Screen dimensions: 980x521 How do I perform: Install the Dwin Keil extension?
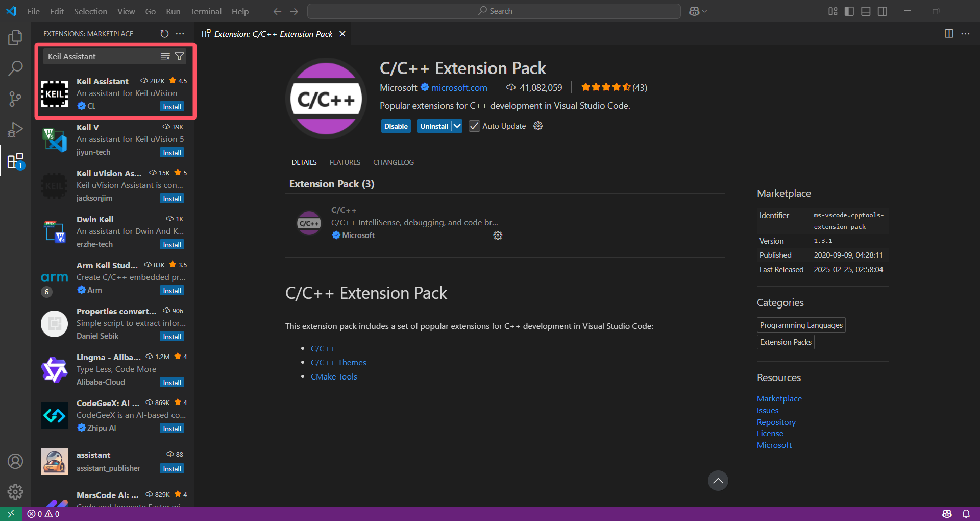(172, 245)
